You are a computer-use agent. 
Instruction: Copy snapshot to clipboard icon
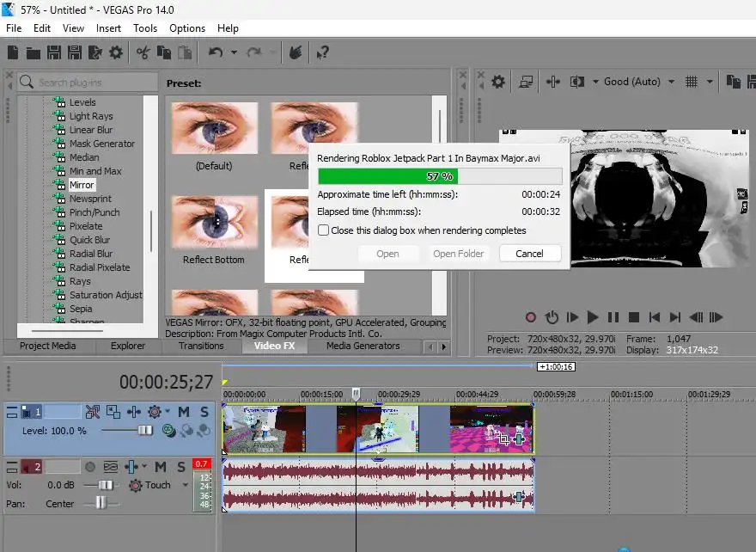pos(734,82)
